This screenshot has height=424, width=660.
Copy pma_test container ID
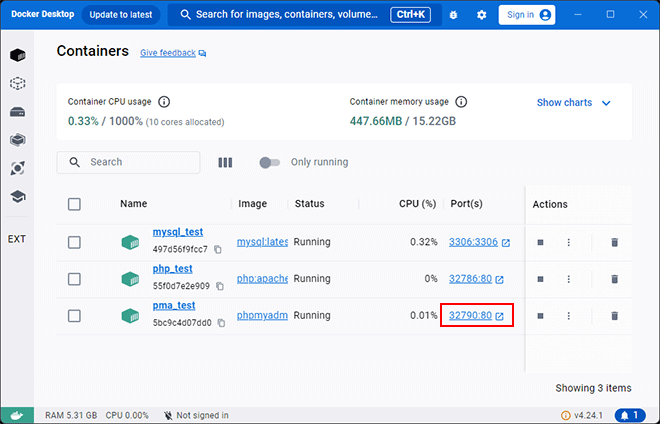[221, 323]
